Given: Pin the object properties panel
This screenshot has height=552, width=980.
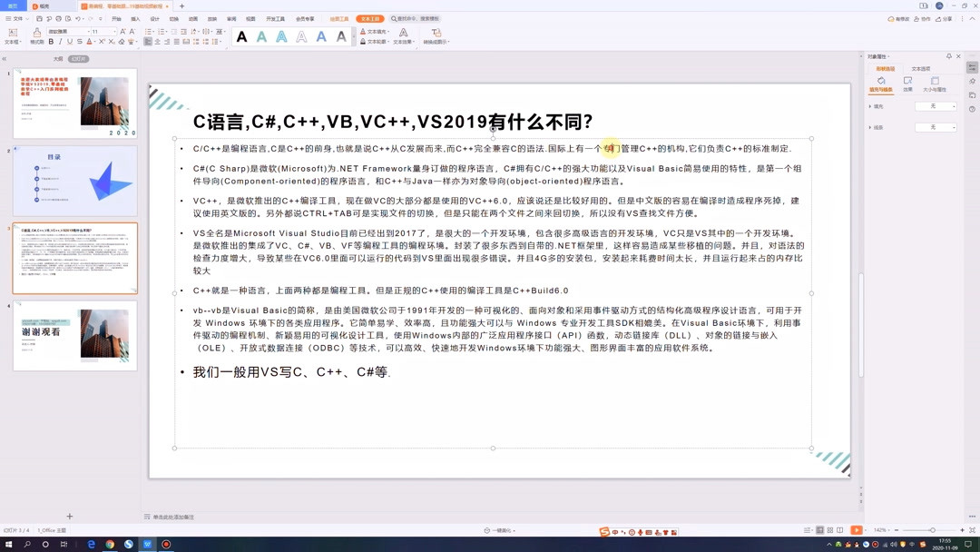Looking at the screenshot, I should coord(948,56).
